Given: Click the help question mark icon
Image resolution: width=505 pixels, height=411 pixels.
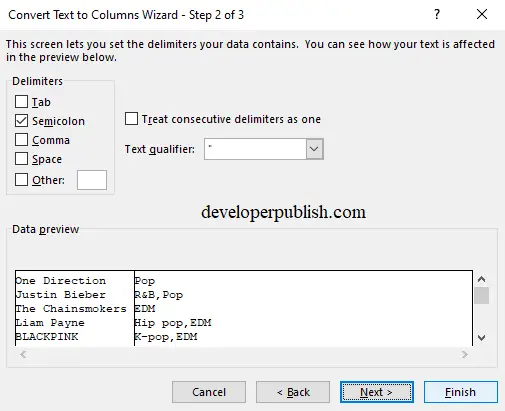Looking at the screenshot, I should [x=437, y=14].
